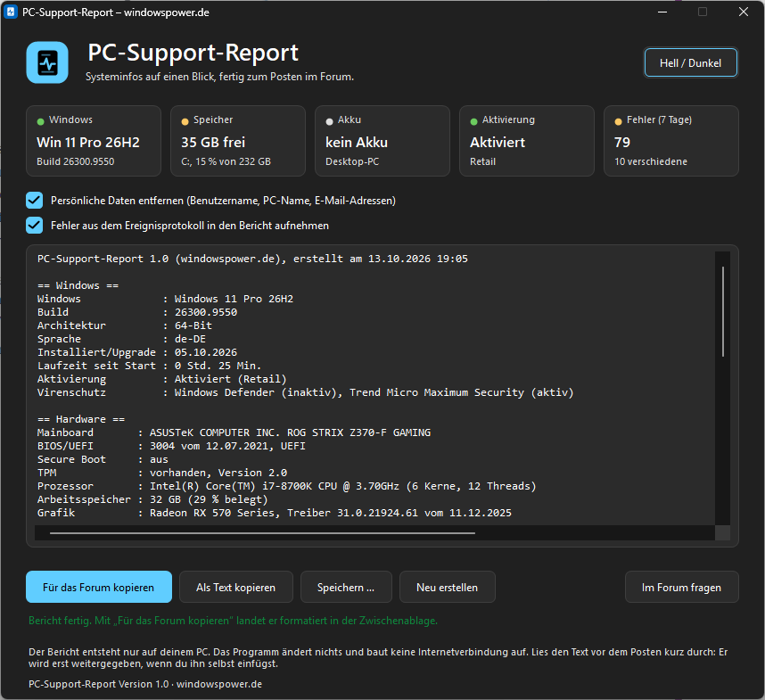The height and width of the screenshot is (700, 765).
Task: Click the 'Architektur : 64-Bit' report line
Action: 125,325
